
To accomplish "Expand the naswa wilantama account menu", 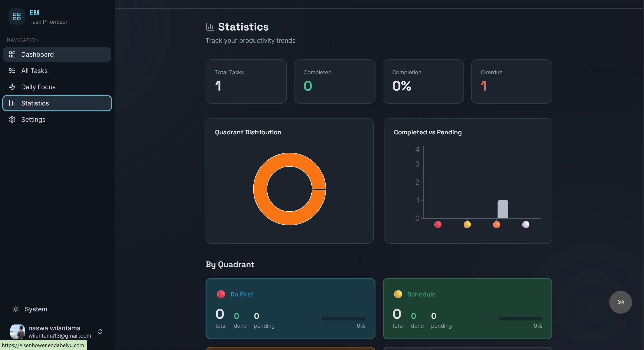I will point(100,332).
